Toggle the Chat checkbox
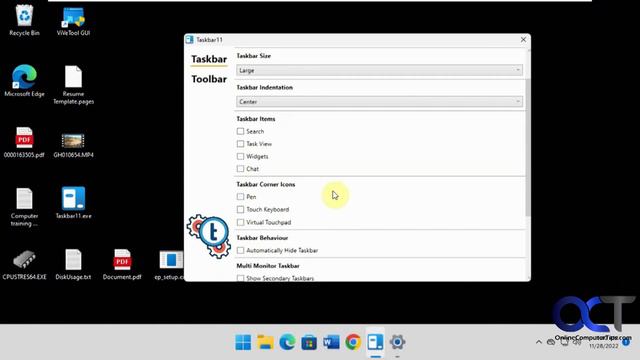640x360 pixels. (240, 169)
